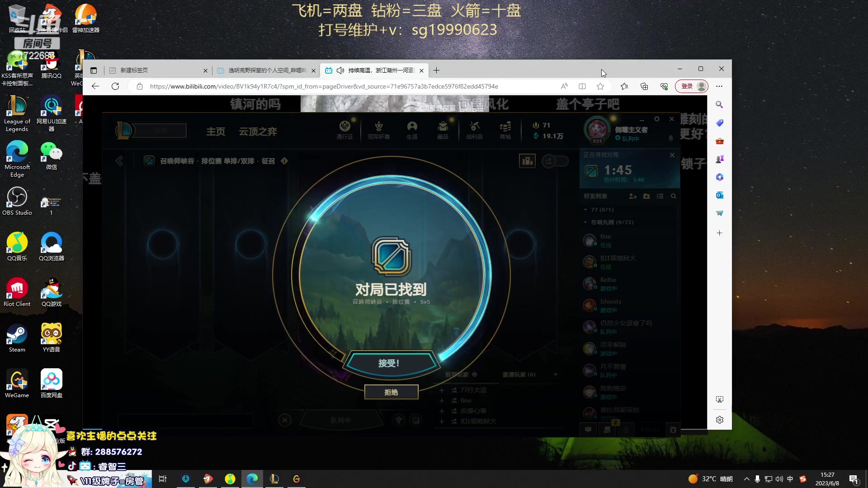Open Edge collections icon
This screenshot has height=488, width=868.
click(x=644, y=86)
